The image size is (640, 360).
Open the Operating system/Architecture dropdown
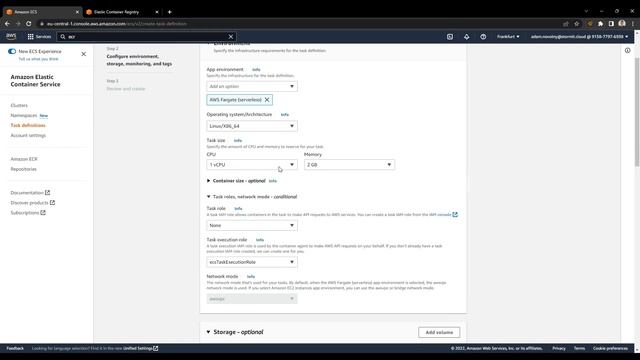pos(252,126)
